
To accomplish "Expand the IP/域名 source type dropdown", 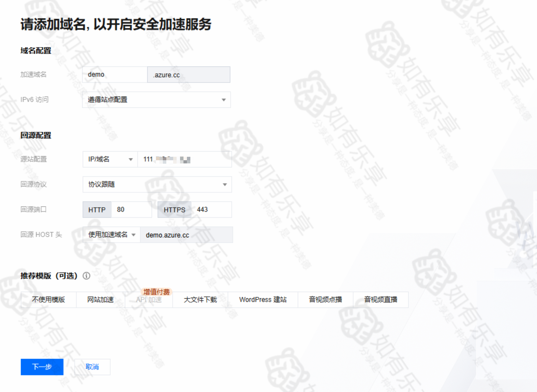I will click(x=110, y=159).
